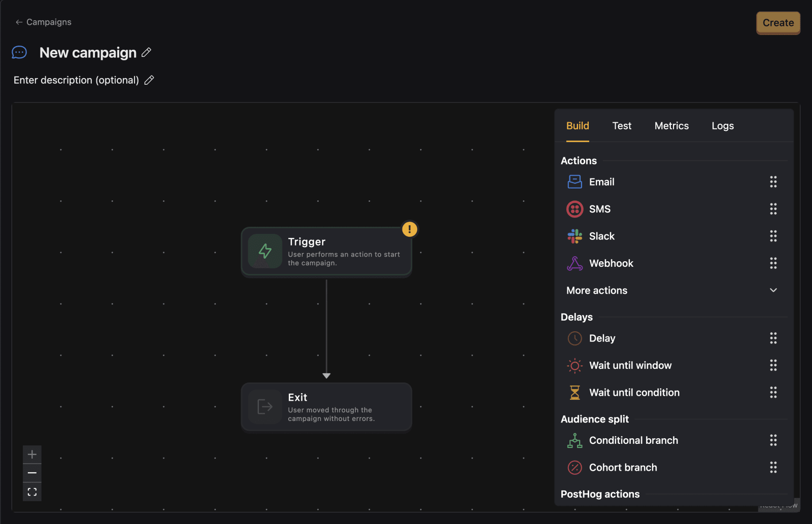Click the Cohort branch percent icon
This screenshot has width=812, height=524.
[x=574, y=467]
